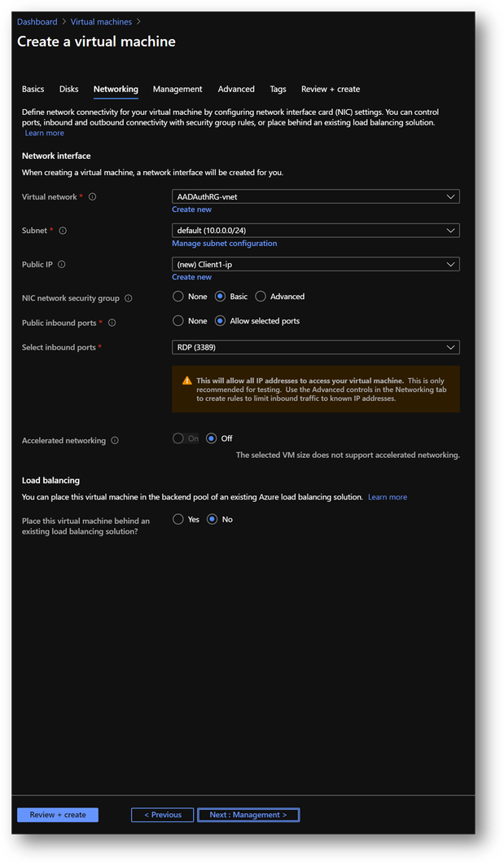Image resolution: width=504 pixels, height=863 pixels.
Task: Select Yes for load balancing solution
Action: click(x=178, y=519)
